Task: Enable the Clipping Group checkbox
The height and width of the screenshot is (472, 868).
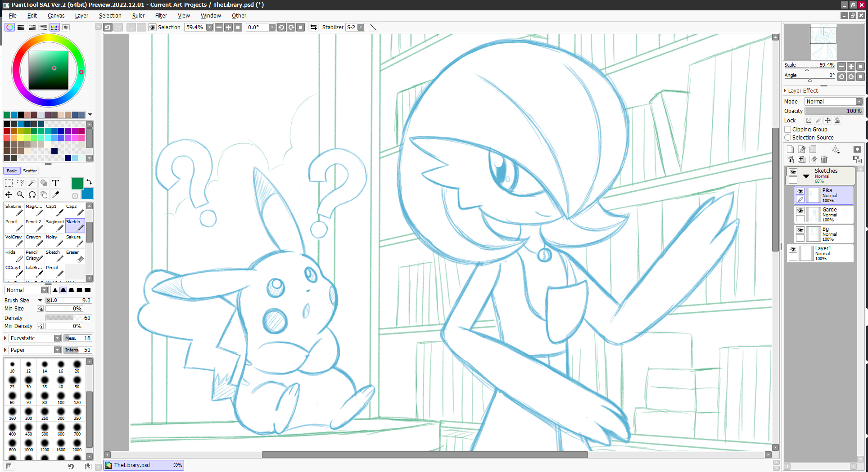Action: (788, 129)
